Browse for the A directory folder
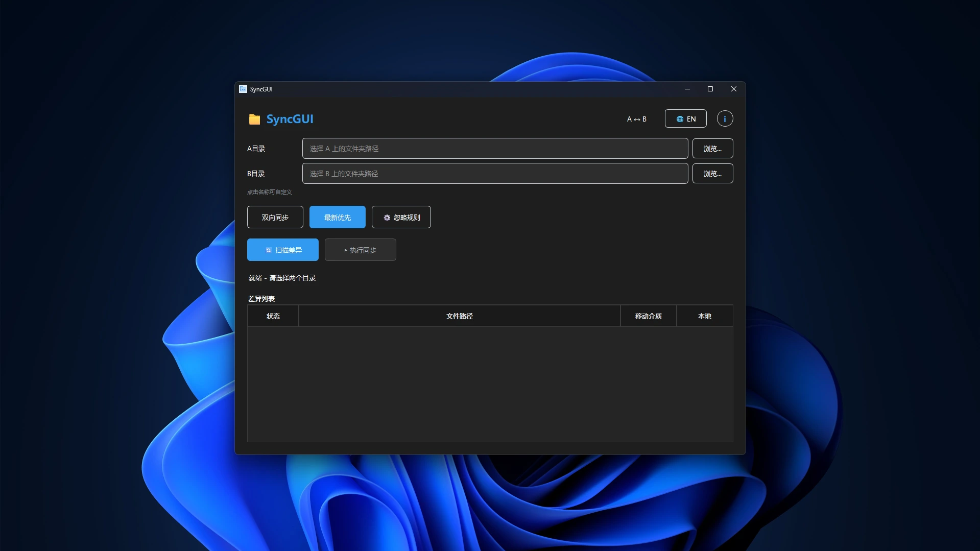Image resolution: width=980 pixels, height=551 pixels. [712, 149]
